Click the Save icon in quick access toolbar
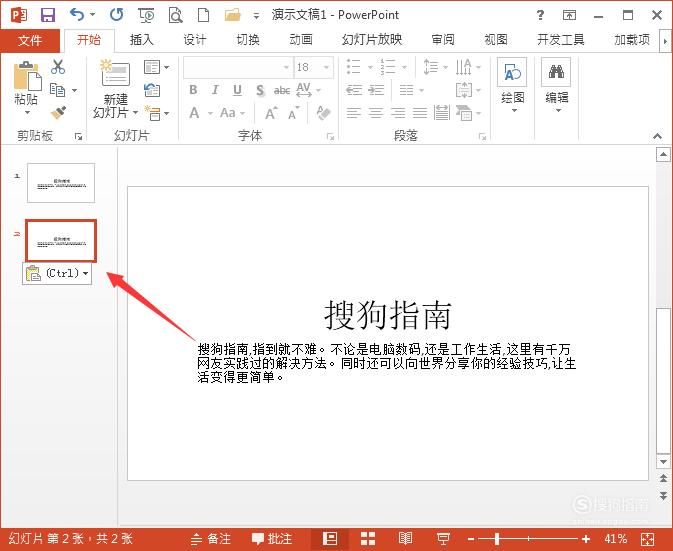This screenshot has width=673, height=551. tap(48, 15)
